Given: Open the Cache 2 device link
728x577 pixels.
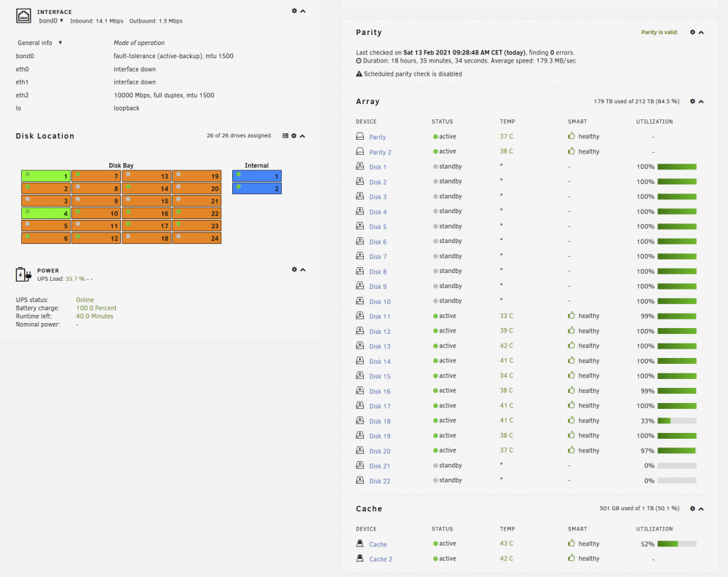Looking at the screenshot, I should point(381,559).
